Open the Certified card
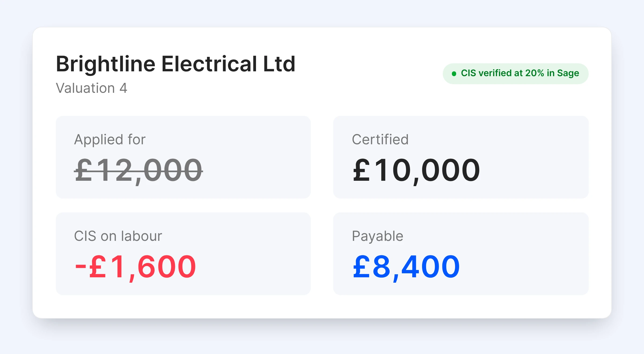Image resolution: width=644 pixels, height=354 pixels. click(x=461, y=157)
